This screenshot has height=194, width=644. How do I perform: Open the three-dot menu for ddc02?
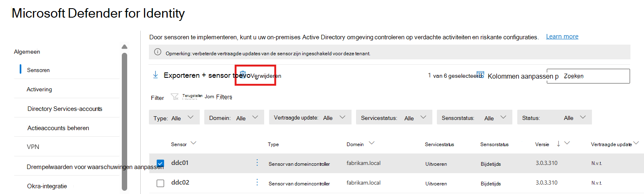pyautogui.click(x=257, y=182)
